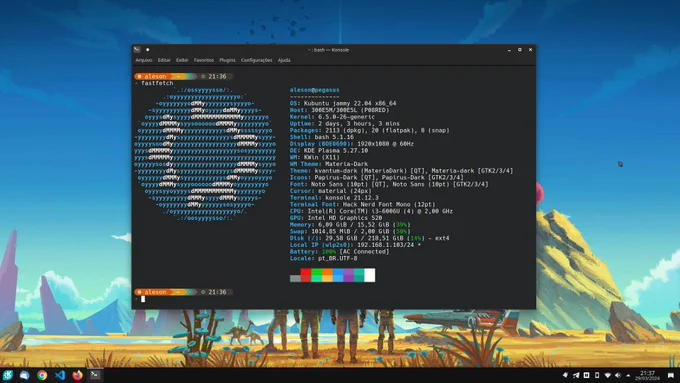680x383 pixels.
Task: Open the Favoritos menu
Action: [204, 60]
